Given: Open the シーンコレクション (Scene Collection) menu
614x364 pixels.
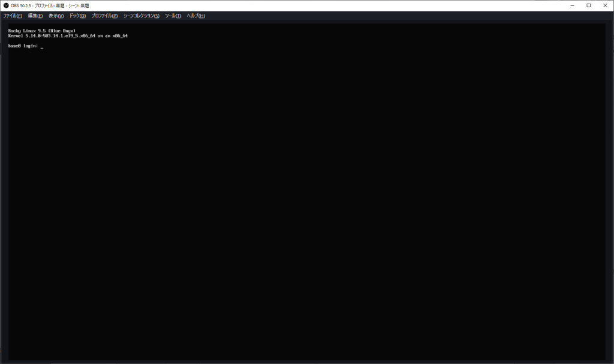Looking at the screenshot, I should pyautogui.click(x=142, y=16).
